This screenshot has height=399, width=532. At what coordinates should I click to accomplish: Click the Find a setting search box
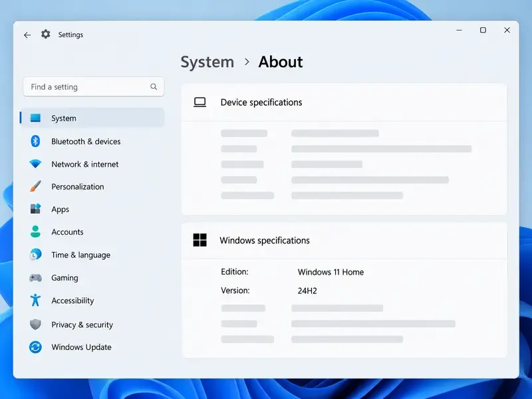tap(94, 87)
